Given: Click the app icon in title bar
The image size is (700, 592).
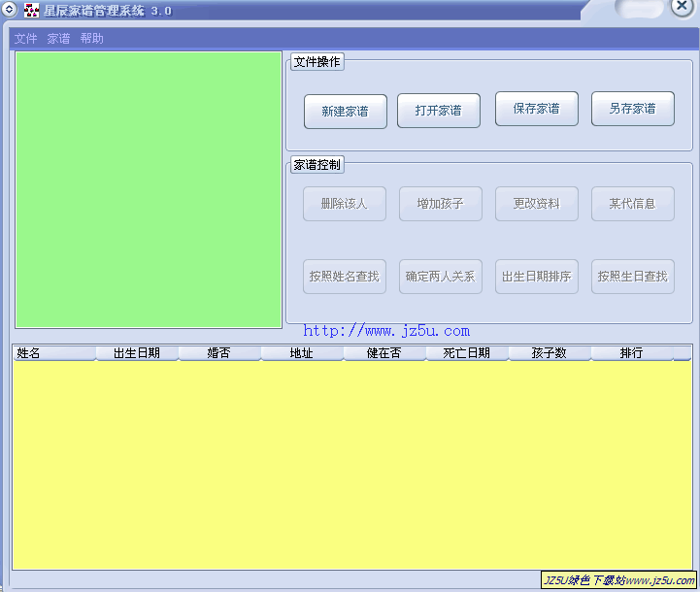Looking at the screenshot, I should [x=31, y=11].
